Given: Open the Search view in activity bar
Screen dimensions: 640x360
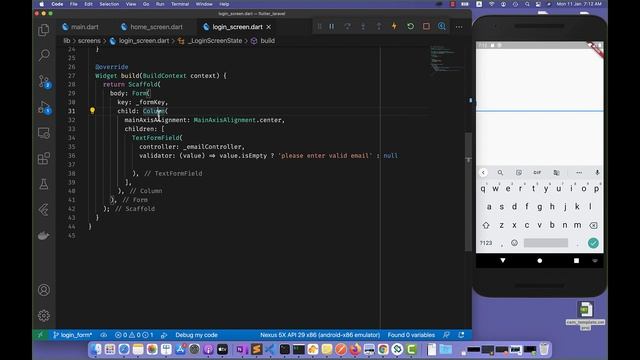Looking at the screenshot, I should click(44, 55).
